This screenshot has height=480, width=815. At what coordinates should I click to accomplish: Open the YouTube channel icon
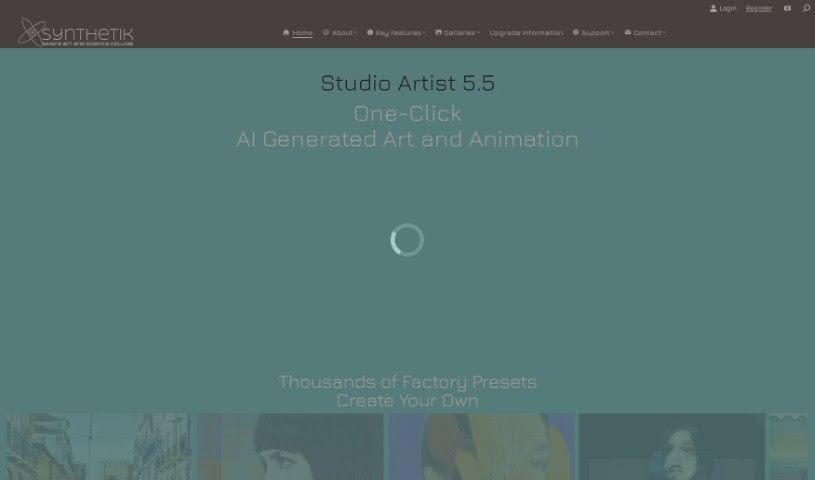787,8
